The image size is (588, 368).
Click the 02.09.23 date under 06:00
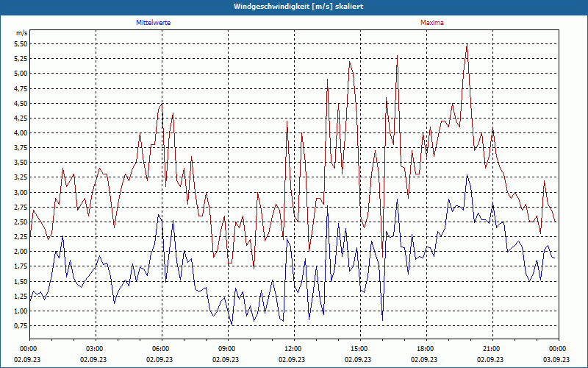coord(159,359)
